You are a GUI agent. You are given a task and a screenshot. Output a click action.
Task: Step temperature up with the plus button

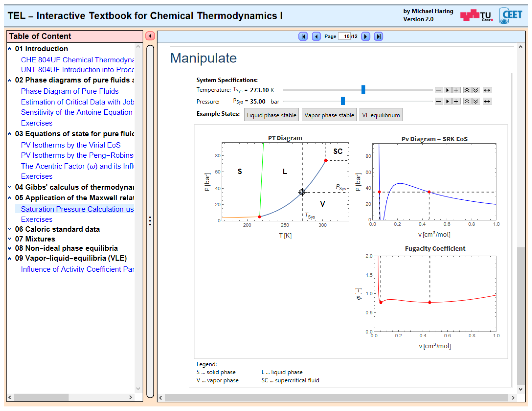[456, 90]
